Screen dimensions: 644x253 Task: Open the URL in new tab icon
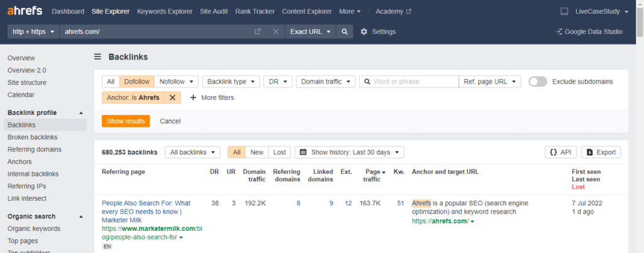point(257,31)
